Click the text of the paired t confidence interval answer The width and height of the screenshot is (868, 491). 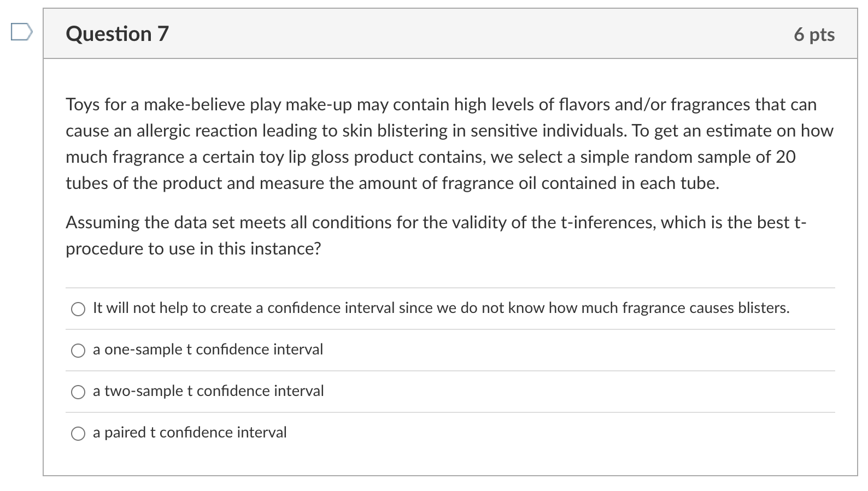tap(189, 433)
